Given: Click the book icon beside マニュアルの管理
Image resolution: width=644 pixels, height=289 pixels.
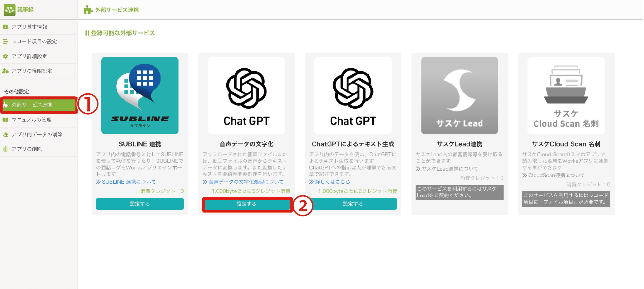Looking at the screenshot, I should click(5, 120).
